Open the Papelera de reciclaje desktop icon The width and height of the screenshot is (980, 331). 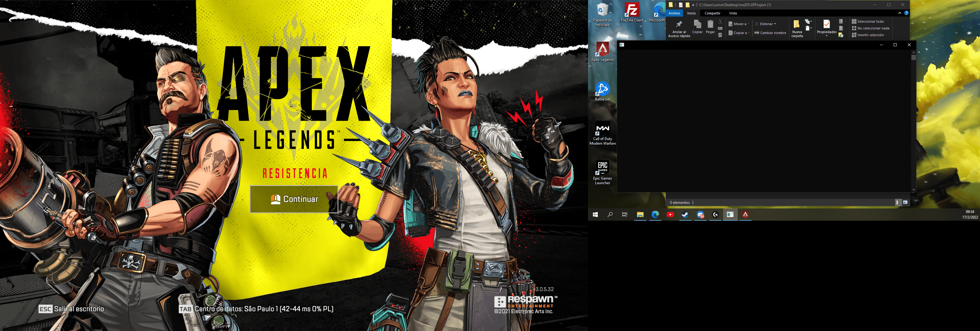click(602, 14)
